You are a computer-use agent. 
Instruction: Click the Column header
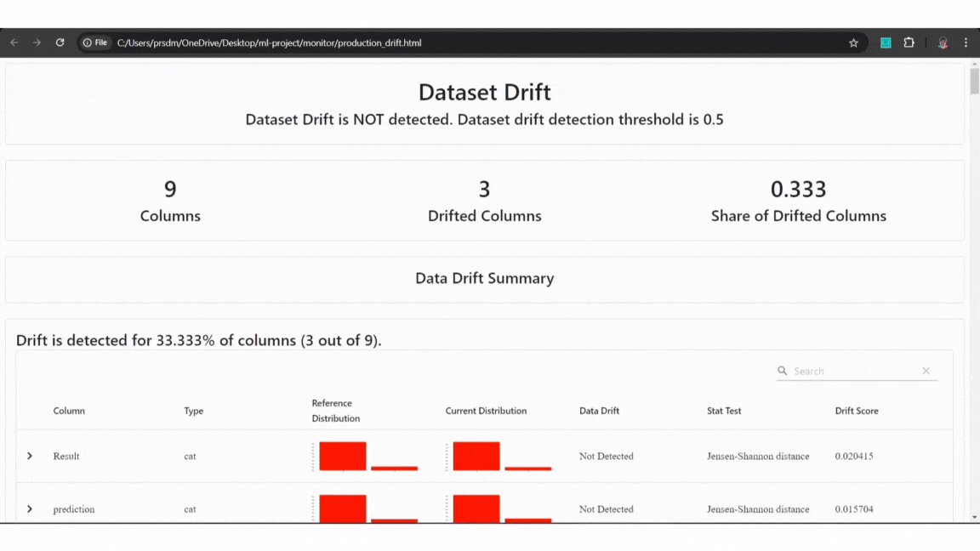[69, 411]
